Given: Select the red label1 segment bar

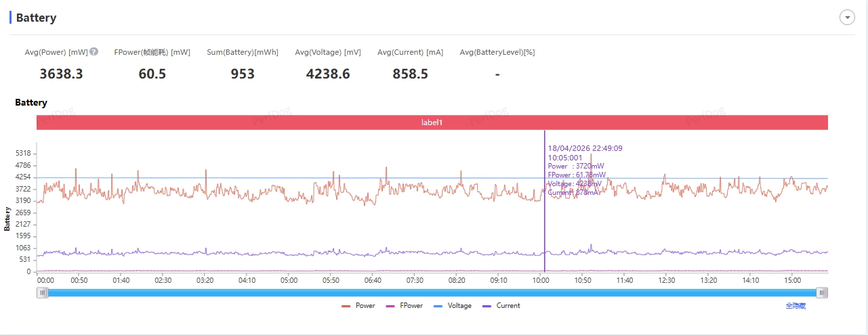Looking at the screenshot, I should 432,122.
